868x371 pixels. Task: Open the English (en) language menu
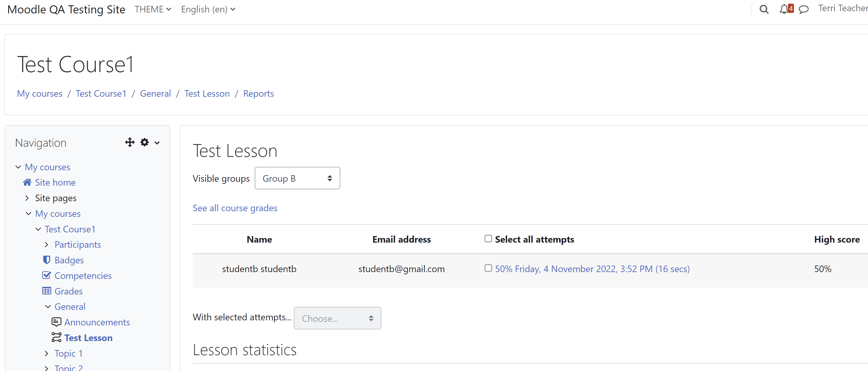pyautogui.click(x=208, y=10)
